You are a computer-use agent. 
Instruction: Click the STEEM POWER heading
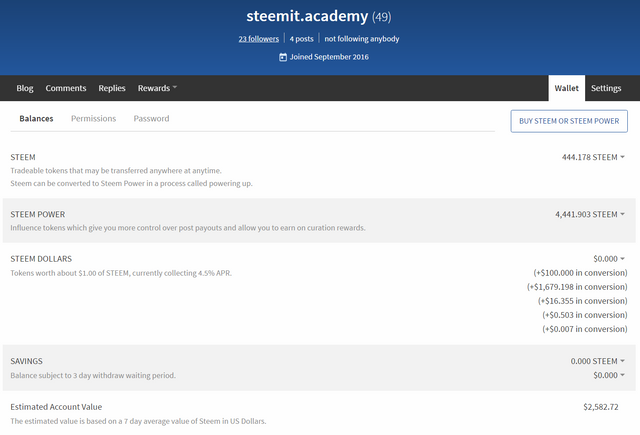tap(38, 214)
